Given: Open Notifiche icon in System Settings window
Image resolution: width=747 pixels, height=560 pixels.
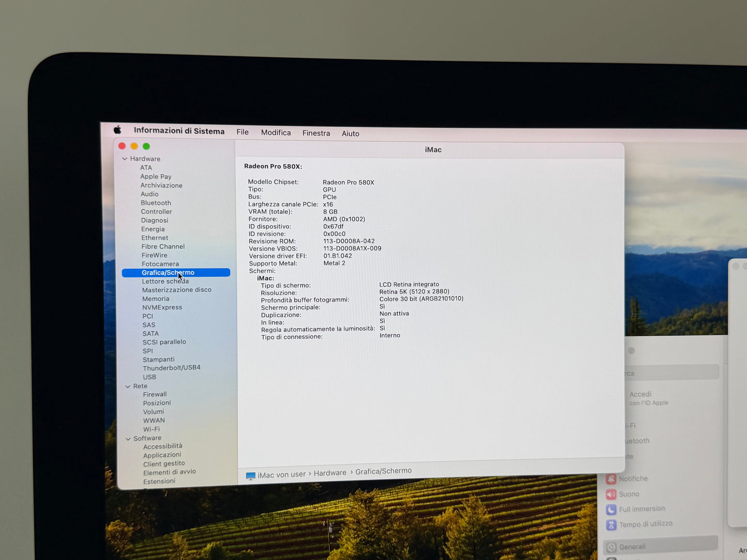Looking at the screenshot, I should (611, 479).
